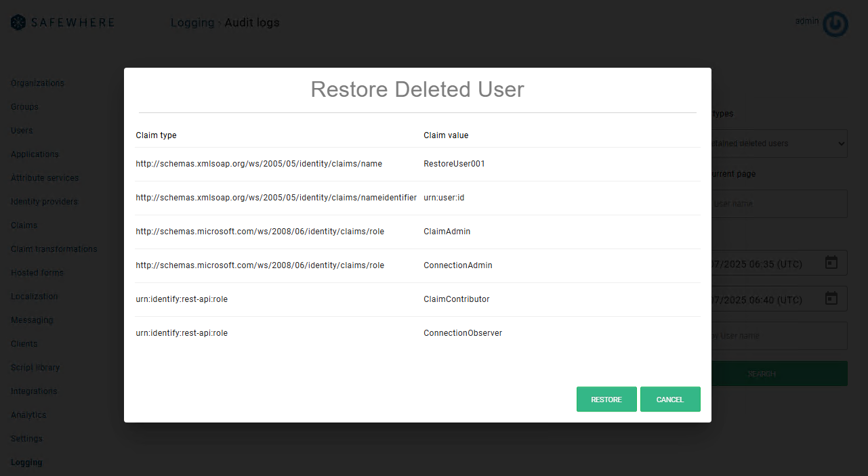The height and width of the screenshot is (476, 868).
Task: Open Attribute services in sidebar
Action: [x=45, y=178]
